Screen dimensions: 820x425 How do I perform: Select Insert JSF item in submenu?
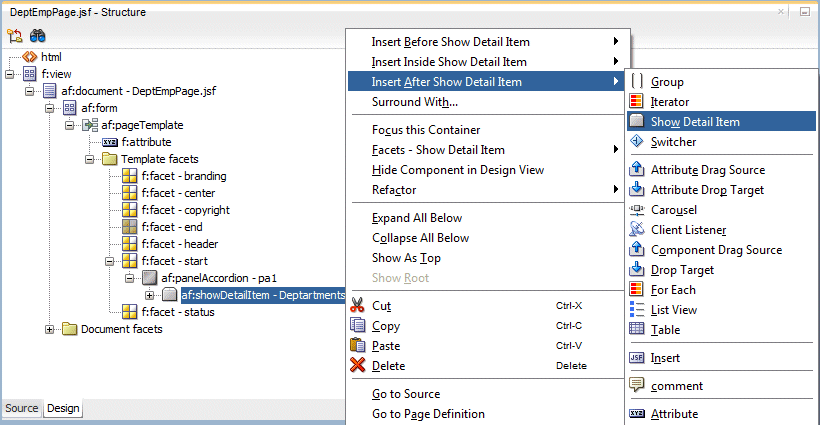click(x=721, y=358)
